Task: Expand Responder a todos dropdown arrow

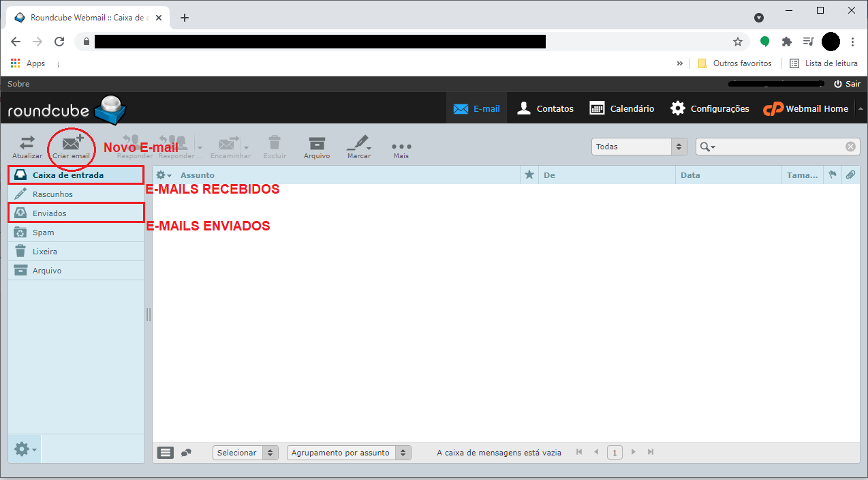Action: (200, 147)
